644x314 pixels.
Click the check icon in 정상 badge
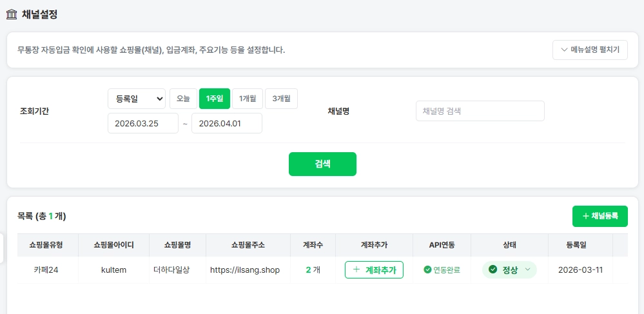point(493,270)
